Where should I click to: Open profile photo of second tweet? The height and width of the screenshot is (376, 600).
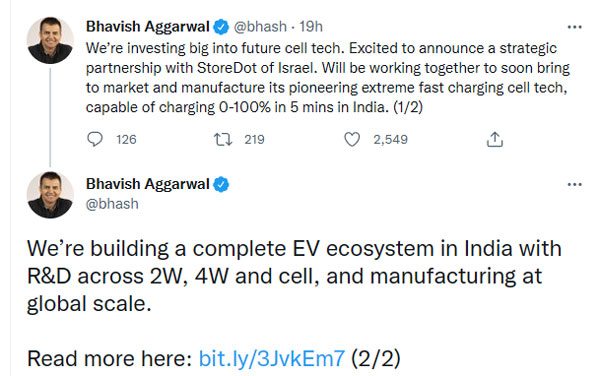tap(50, 195)
